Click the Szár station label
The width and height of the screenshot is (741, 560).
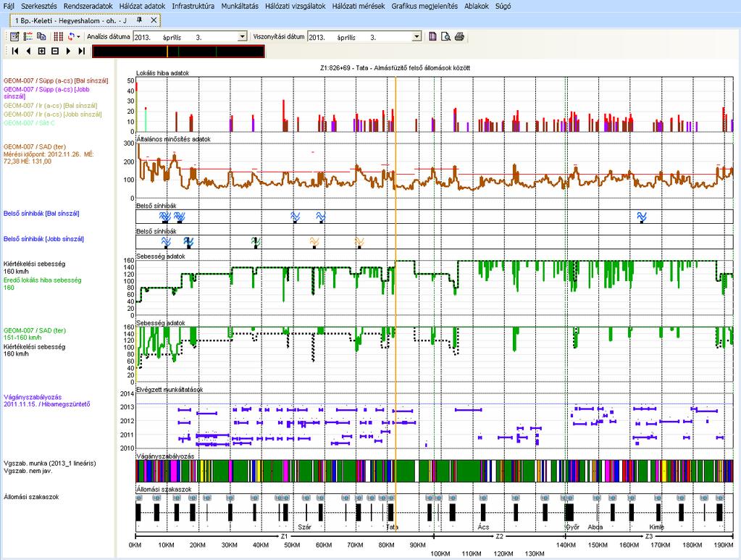[x=304, y=527]
